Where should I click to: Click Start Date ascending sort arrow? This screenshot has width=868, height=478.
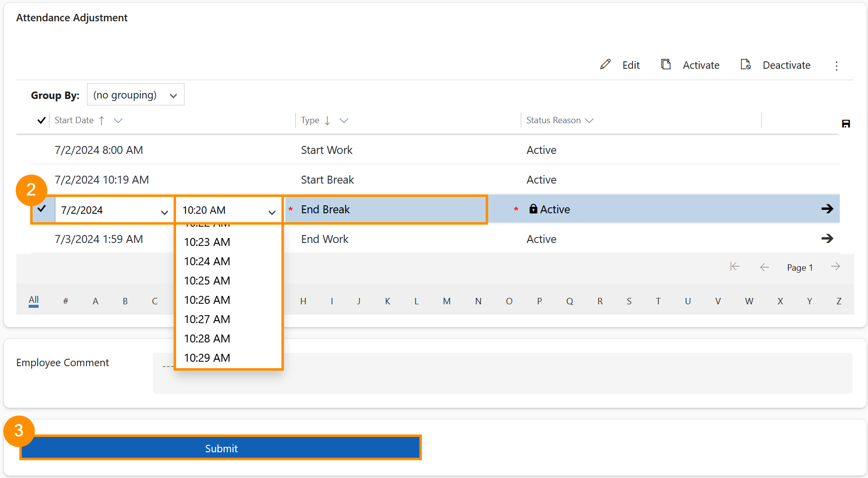[x=101, y=120]
